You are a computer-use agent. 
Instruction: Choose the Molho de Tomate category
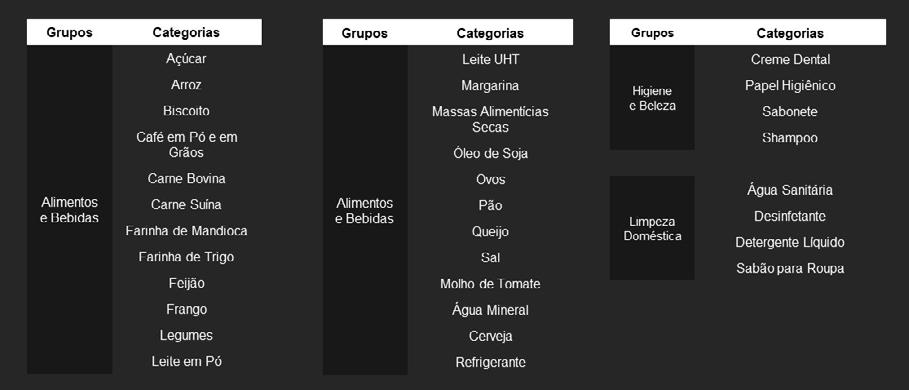coord(490,284)
